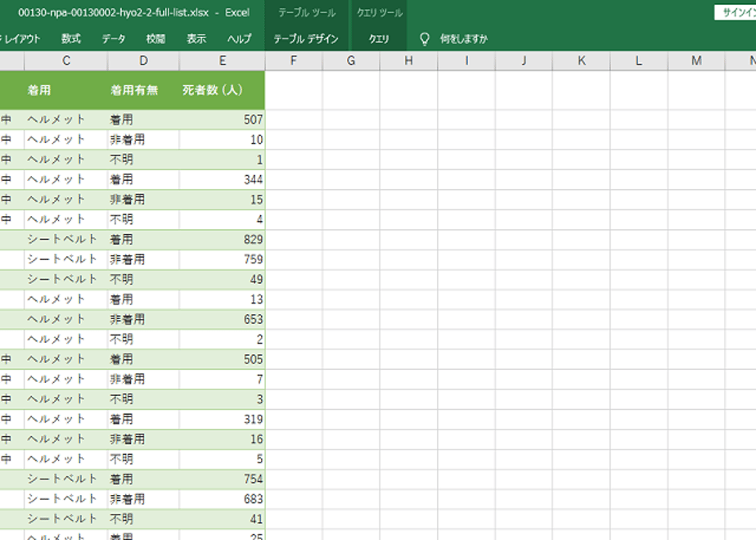Select column M header
This screenshot has height=540, width=756.
tap(696, 61)
